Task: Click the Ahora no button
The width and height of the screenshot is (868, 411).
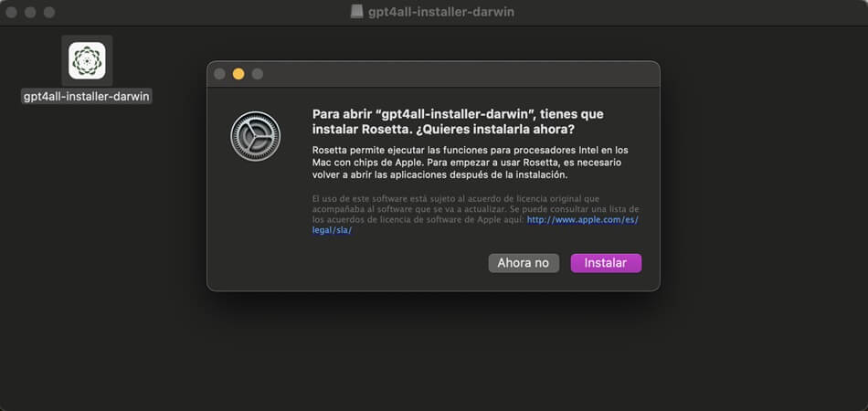Action: click(524, 263)
